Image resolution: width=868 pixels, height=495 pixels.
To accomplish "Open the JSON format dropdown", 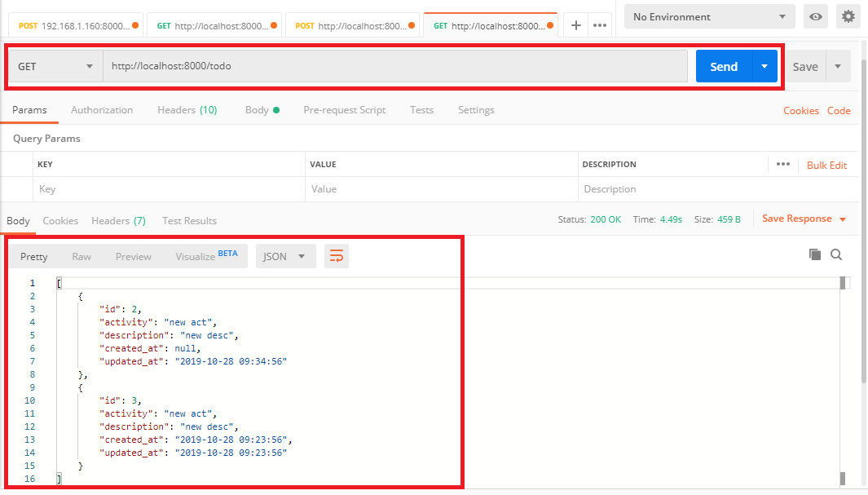I will [x=285, y=256].
